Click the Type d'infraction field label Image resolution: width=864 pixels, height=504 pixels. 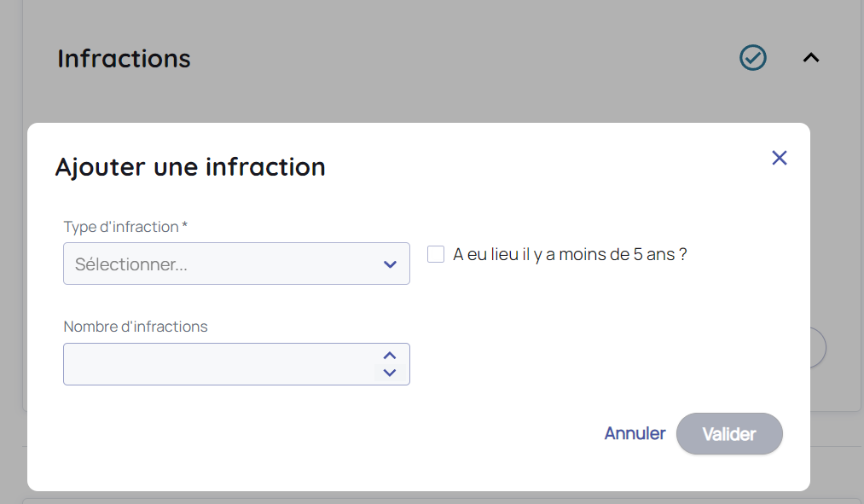click(x=121, y=227)
